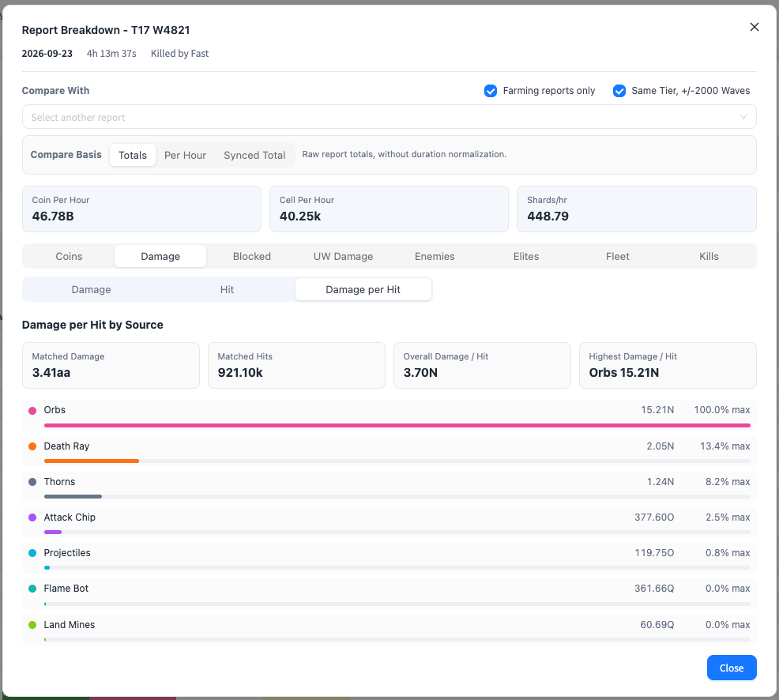
Task: Open the UW Damage tab
Action: point(344,256)
